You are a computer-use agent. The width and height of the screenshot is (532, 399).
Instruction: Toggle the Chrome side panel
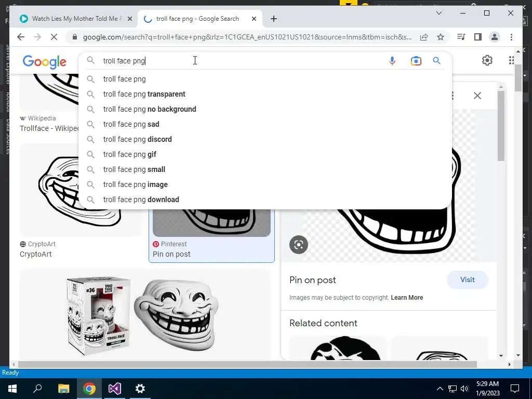tap(478, 37)
